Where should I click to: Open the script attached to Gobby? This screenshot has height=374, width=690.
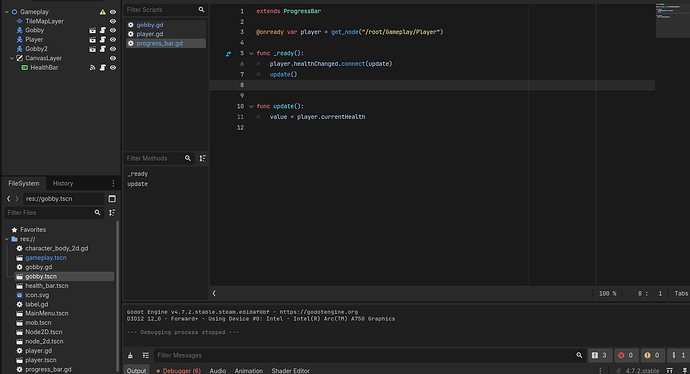pos(103,30)
